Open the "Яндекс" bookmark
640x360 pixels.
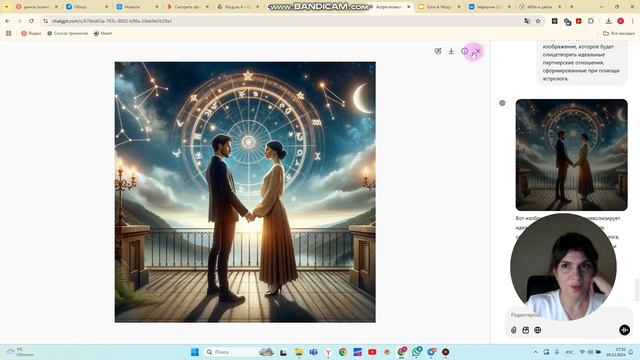(31, 33)
